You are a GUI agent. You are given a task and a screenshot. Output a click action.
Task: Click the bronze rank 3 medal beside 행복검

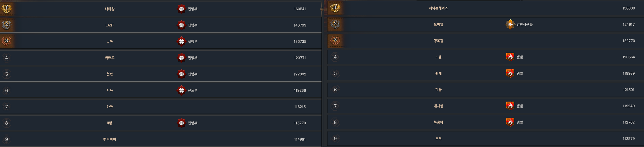click(335, 40)
